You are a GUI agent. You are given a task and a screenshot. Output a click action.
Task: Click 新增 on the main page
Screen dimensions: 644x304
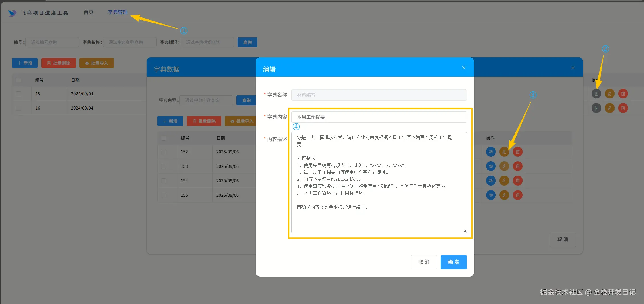25,63
